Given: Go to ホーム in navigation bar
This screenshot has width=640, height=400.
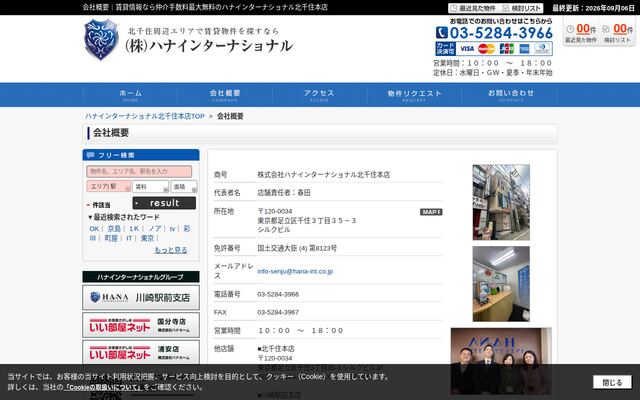Looking at the screenshot, I should pos(130,95).
